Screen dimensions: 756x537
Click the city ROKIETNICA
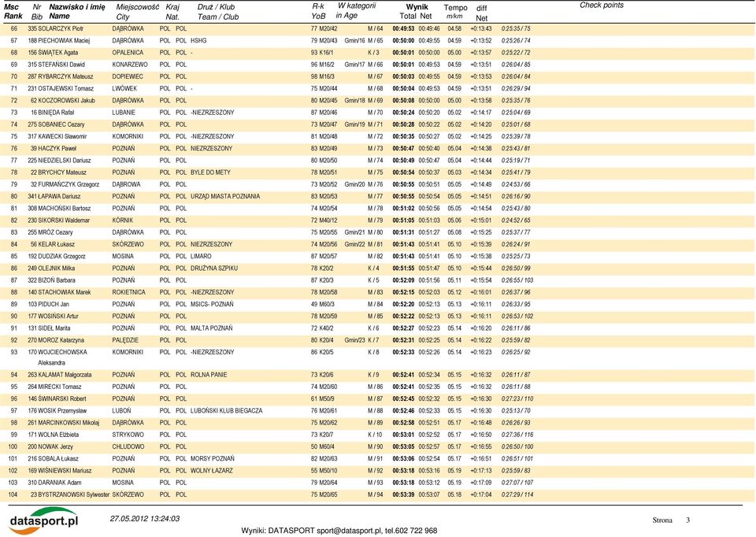[x=128, y=293]
